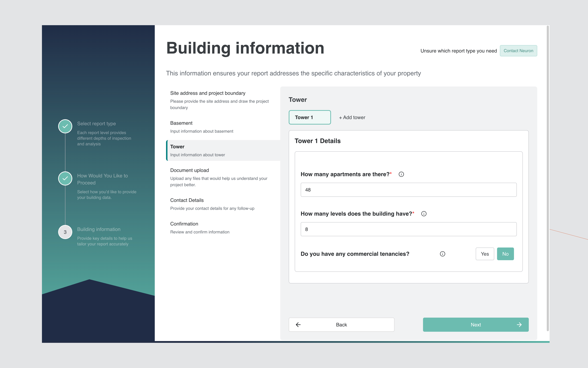The width and height of the screenshot is (588, 368).
Task: Click info icon beside apartments question
Action: click(x=401, y=174)
